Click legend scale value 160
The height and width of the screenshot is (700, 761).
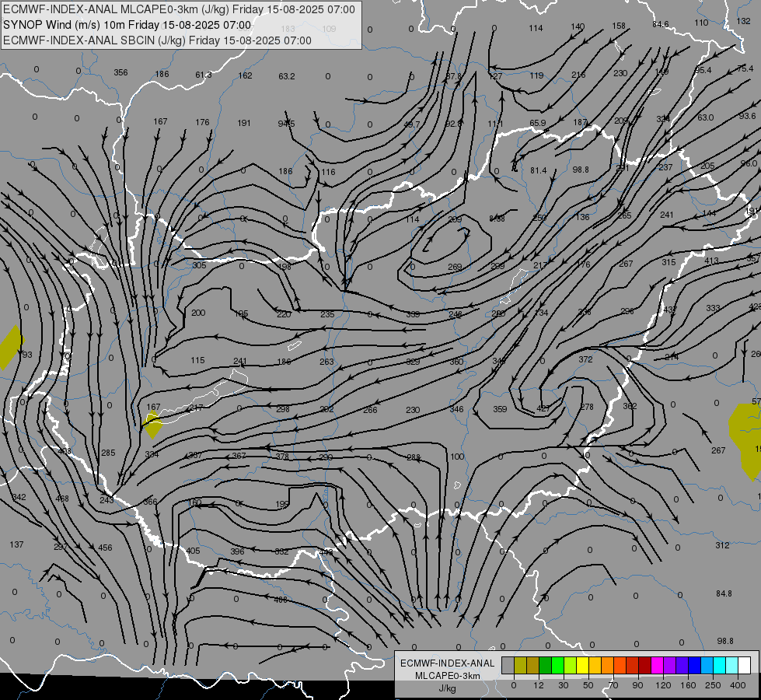tap(688, 685)
